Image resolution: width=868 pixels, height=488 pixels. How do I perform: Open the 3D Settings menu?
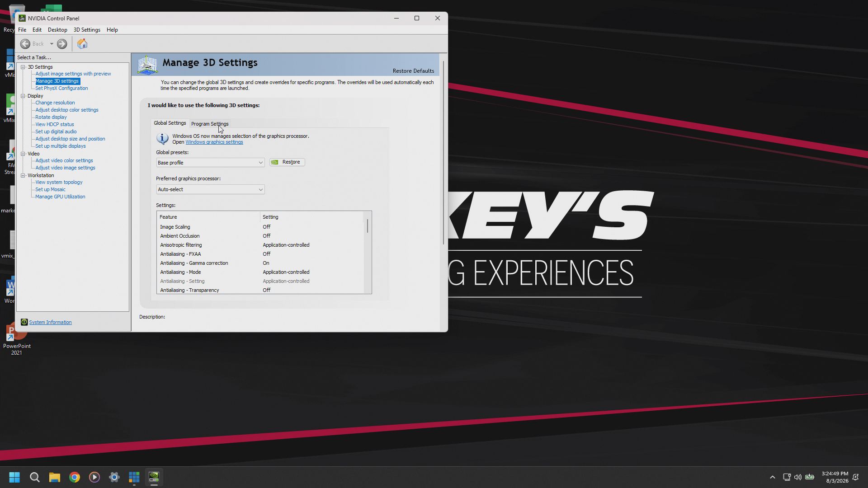click(87, 30)
